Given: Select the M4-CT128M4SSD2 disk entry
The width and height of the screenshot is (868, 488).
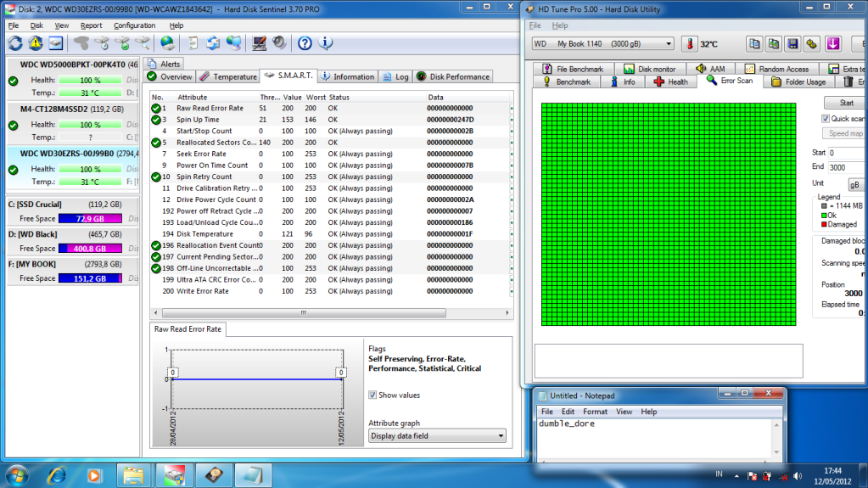Looking at the screenshot, I should 73,123.
